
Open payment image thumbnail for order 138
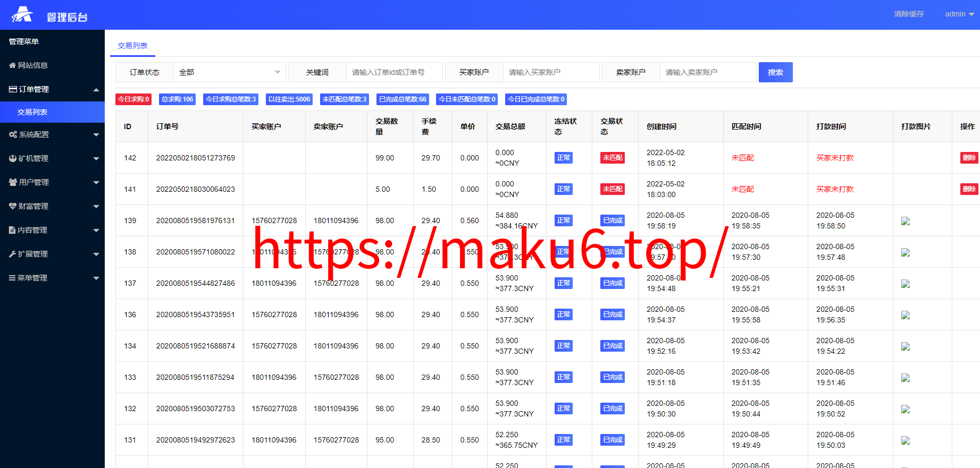(906, 252)
